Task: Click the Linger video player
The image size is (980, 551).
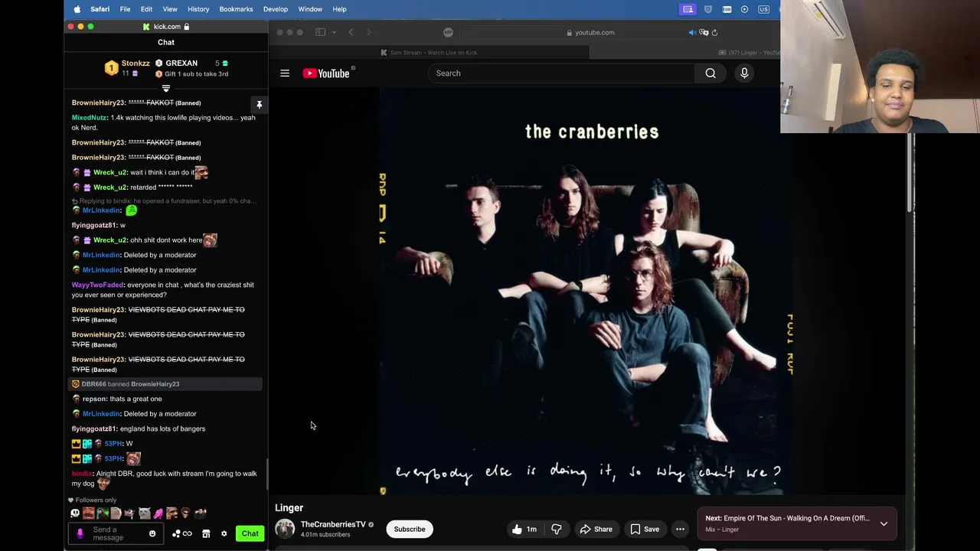Action: pyautogui.click(x=586, y=291)
